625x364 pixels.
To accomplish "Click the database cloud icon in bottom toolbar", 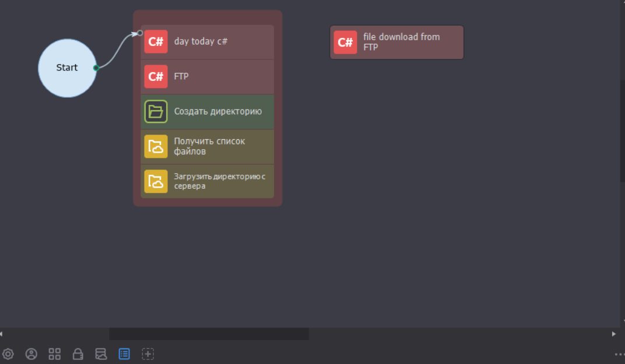I will (x=101, y=354).
